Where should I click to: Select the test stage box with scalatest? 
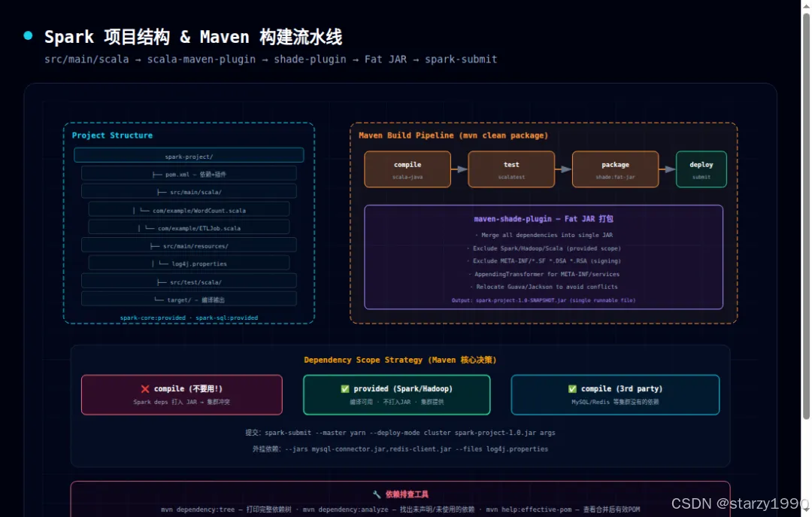(x=511, y=169)
